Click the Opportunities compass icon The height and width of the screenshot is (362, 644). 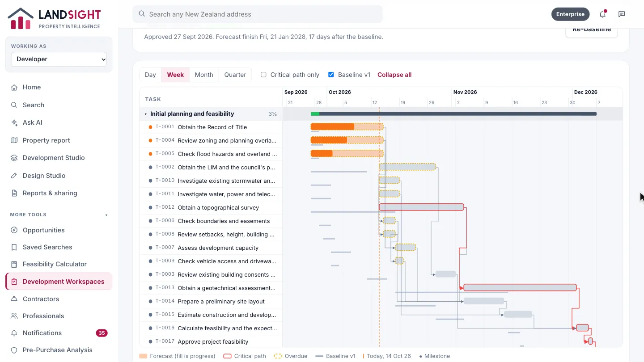(x=14, y=230)
